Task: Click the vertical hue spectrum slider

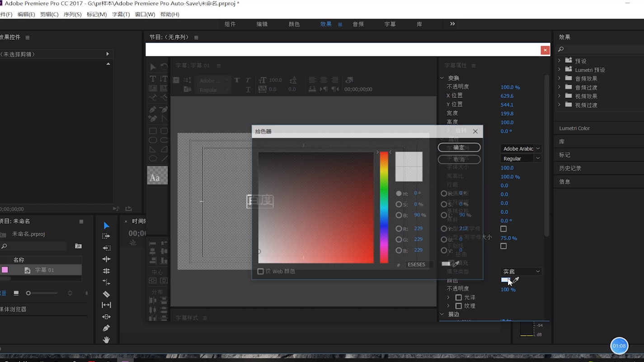Action: point(384,207)
